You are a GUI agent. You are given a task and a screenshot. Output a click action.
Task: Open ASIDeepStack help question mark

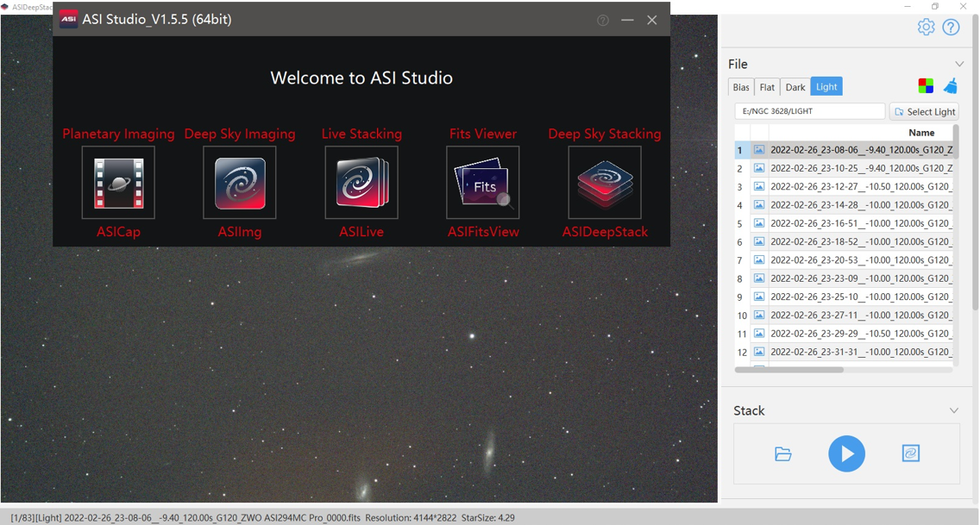(951, 27)
